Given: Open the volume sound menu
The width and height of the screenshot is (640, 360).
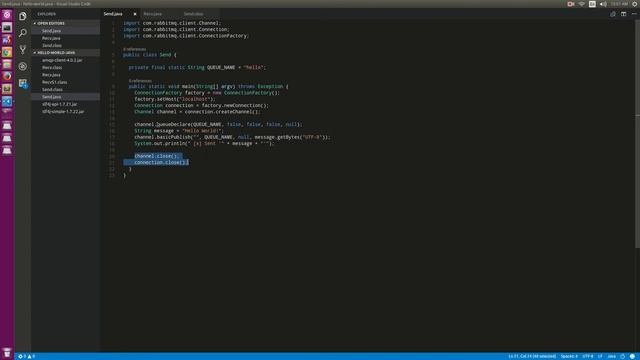Looking at the screenshot, I should coord(603,4).
